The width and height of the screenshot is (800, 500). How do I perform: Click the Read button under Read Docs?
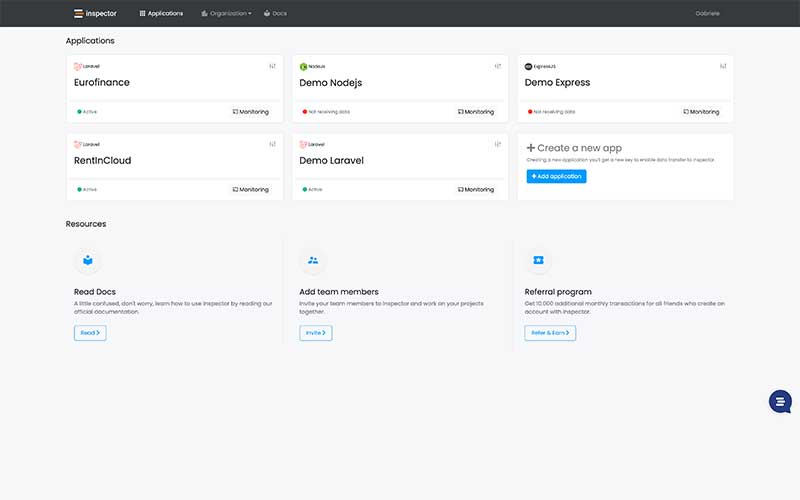click(x=90, y=333)
